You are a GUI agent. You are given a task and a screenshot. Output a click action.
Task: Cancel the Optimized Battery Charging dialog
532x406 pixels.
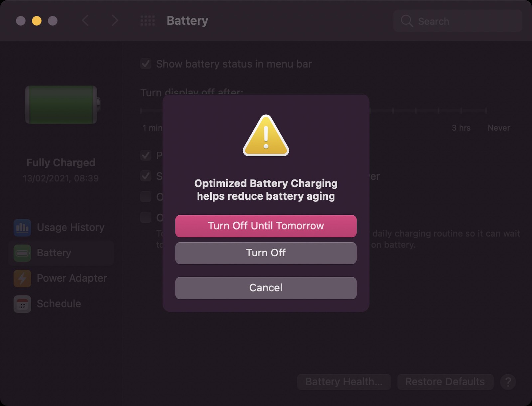(x=265, y=288)
